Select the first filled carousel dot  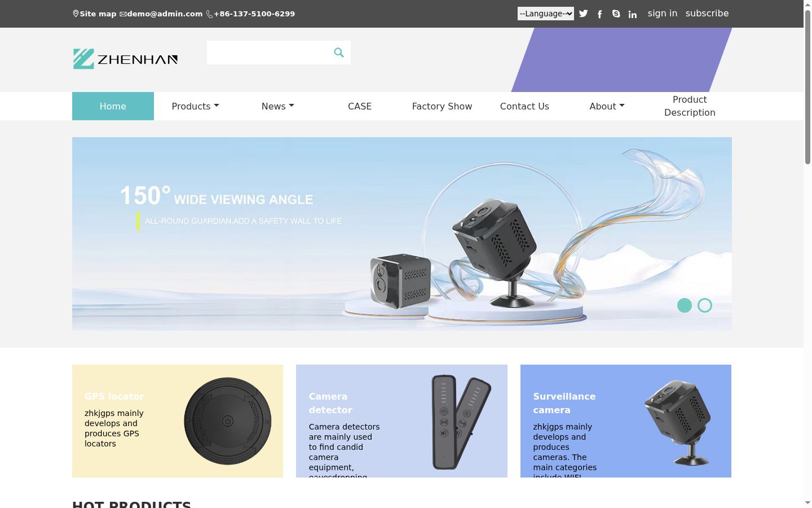(x=685, y=305)
